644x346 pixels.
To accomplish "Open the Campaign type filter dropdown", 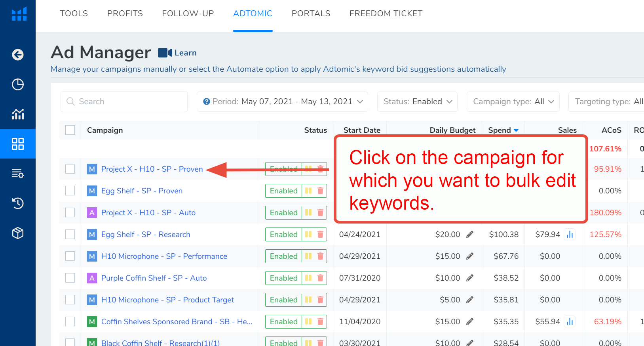I will (x=513, y=102).
